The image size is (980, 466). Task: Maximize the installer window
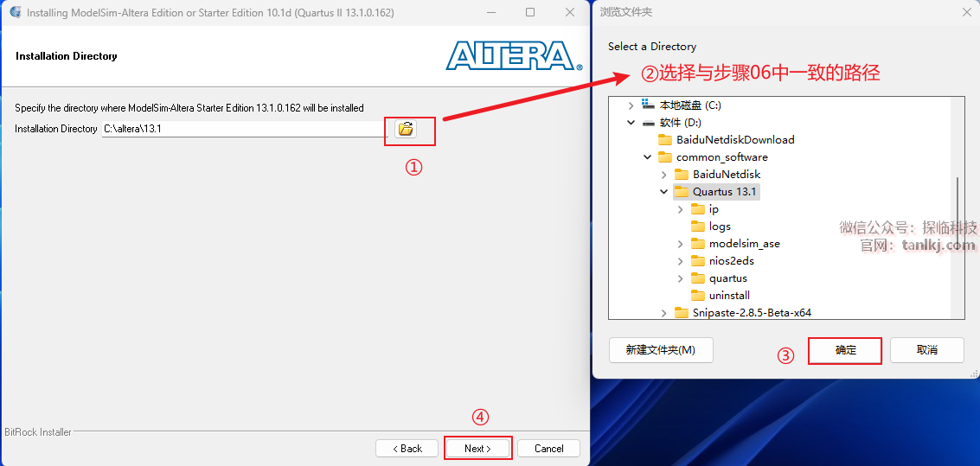click(x=530, y=12)
